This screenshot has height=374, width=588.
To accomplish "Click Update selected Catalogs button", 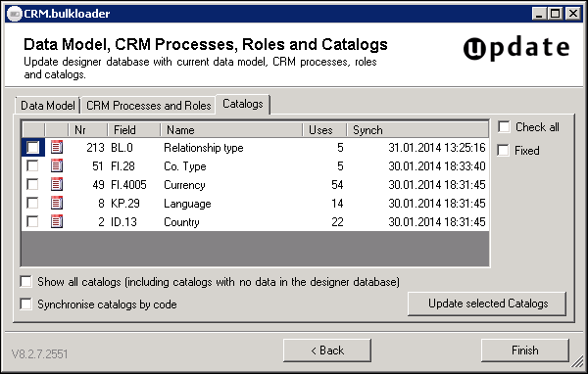I will (487, 304).
